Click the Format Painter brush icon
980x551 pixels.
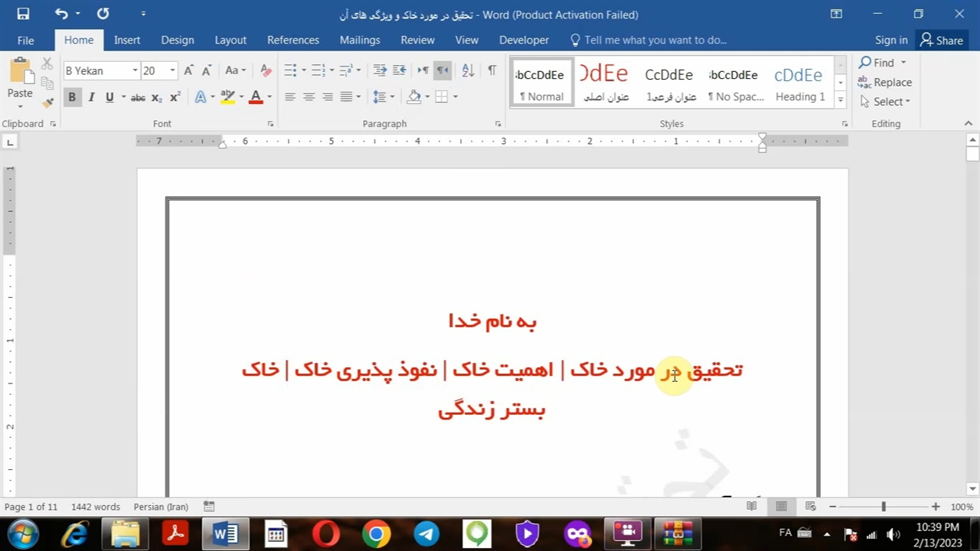coord(47,103)
